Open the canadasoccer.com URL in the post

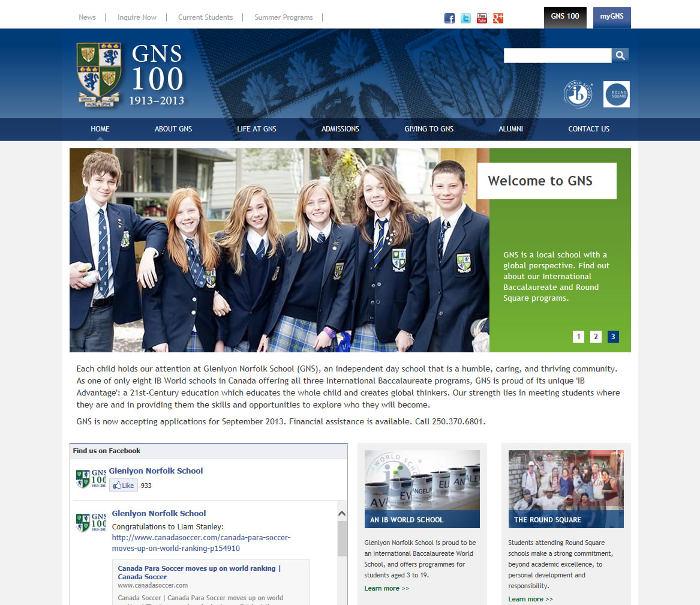201,543
